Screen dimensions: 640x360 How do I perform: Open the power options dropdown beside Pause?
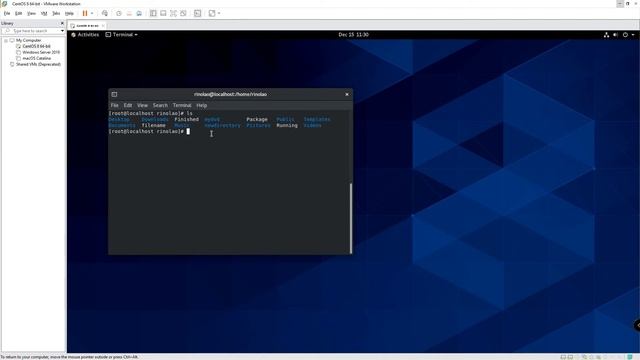[x=92, y=13]
